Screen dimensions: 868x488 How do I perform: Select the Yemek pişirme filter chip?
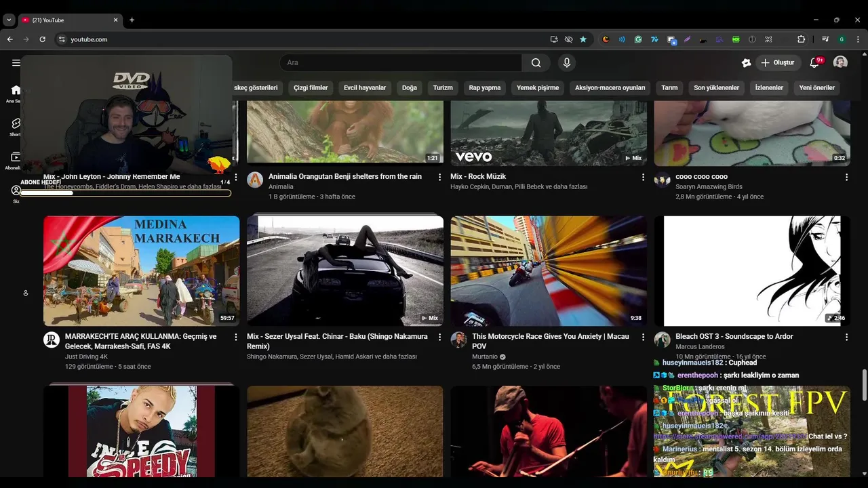538,87
